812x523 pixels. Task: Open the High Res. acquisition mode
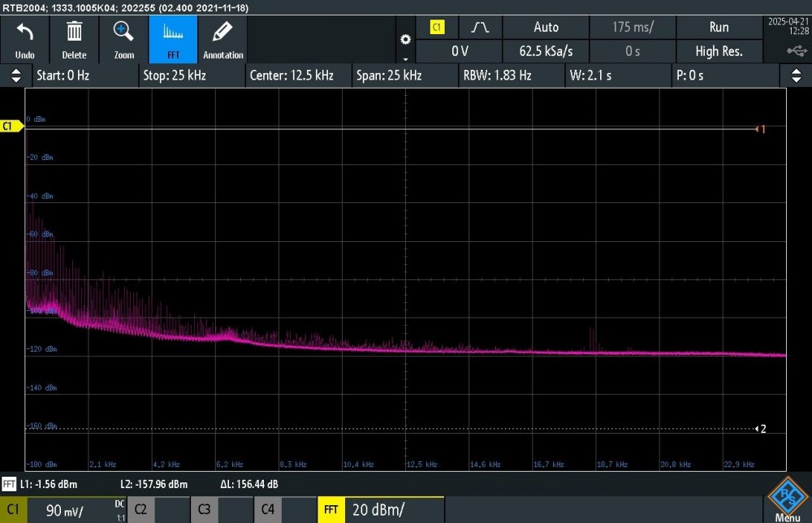pyautogui.click(x=719, y=51)
